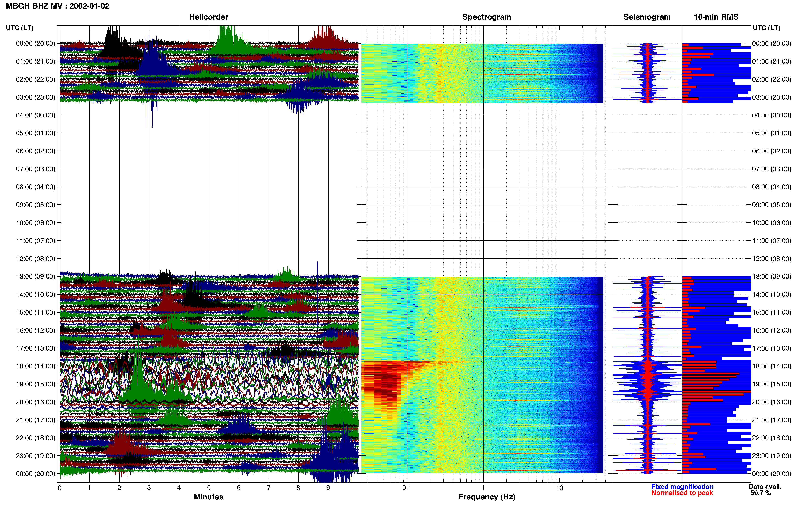Click left axis label 14:00 (10:00)

(36, 295)
